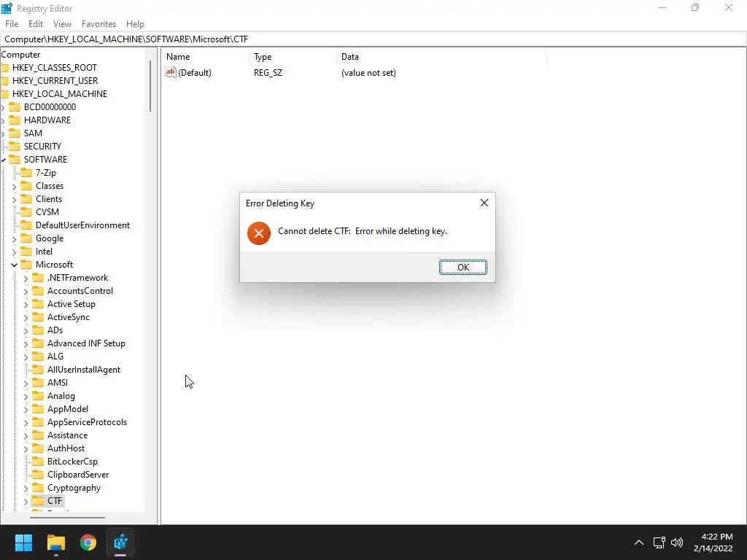The height and width of the screenshot is (560, 747).
Task: Select the .NETFramework folder icon
Action: pyautogui.click(x=38, y=278)
